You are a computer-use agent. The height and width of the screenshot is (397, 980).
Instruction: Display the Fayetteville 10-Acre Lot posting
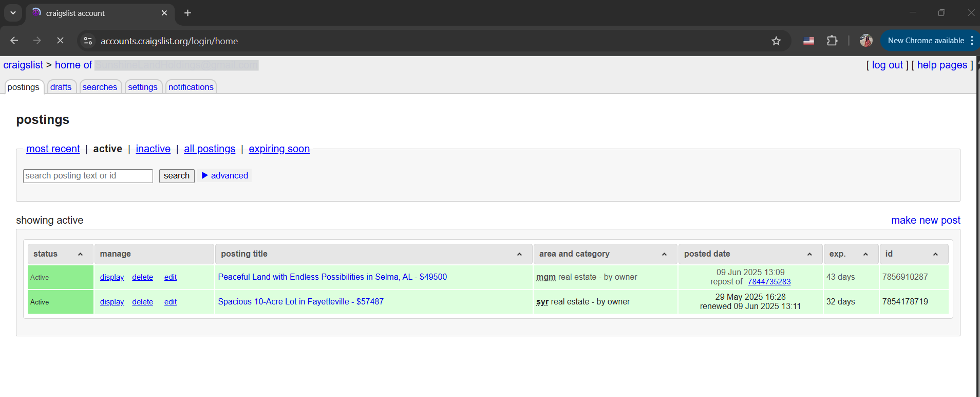pyautogui.click(x=112, y=302)
